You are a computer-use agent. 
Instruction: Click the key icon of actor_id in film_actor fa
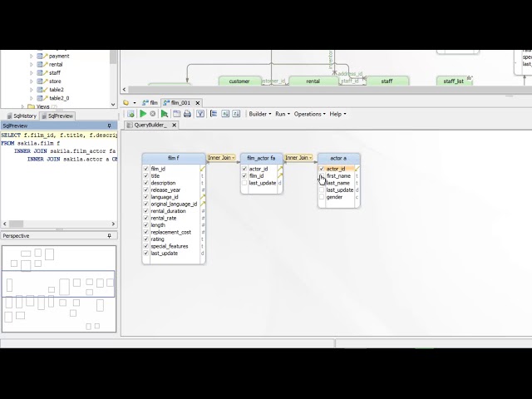pyautogui.click(x=280, y=169)
